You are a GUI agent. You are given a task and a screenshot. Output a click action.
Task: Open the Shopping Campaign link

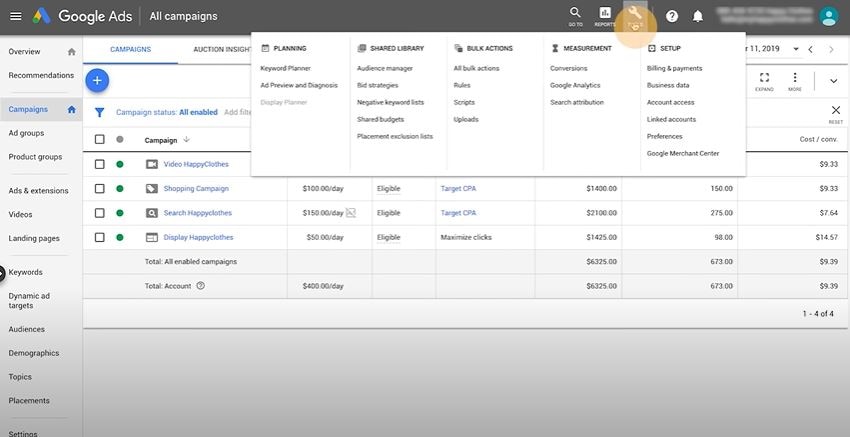tap(196, 189)
